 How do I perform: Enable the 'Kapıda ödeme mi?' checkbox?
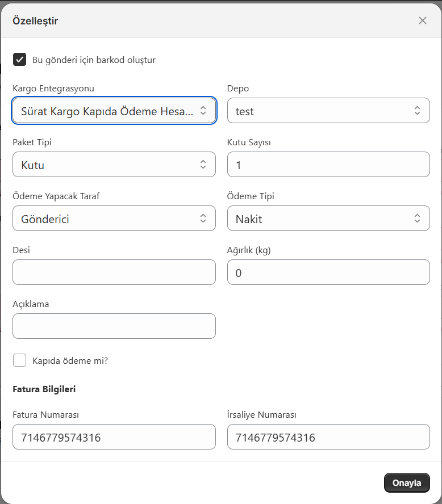(20, 360)
